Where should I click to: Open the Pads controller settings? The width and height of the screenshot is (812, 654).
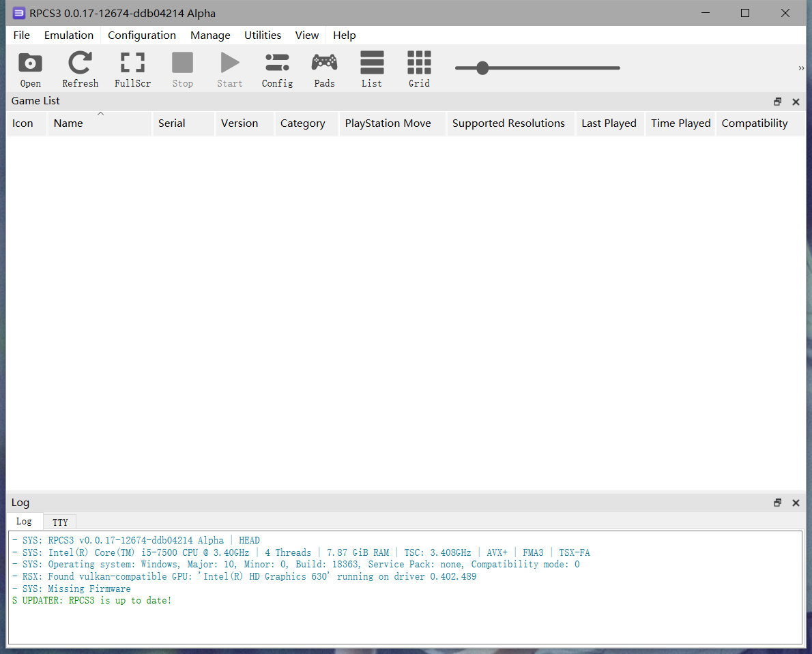(324, 70)
